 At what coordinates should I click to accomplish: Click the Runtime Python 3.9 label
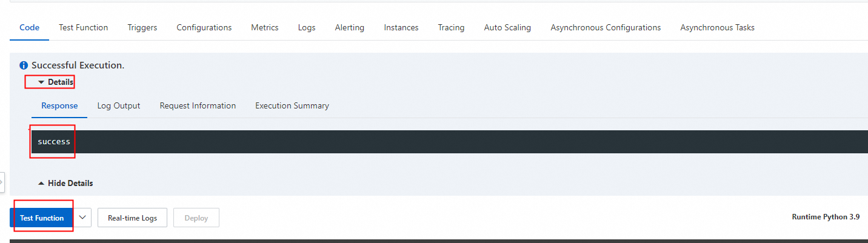pyautogui.click(x=826, y=217)
